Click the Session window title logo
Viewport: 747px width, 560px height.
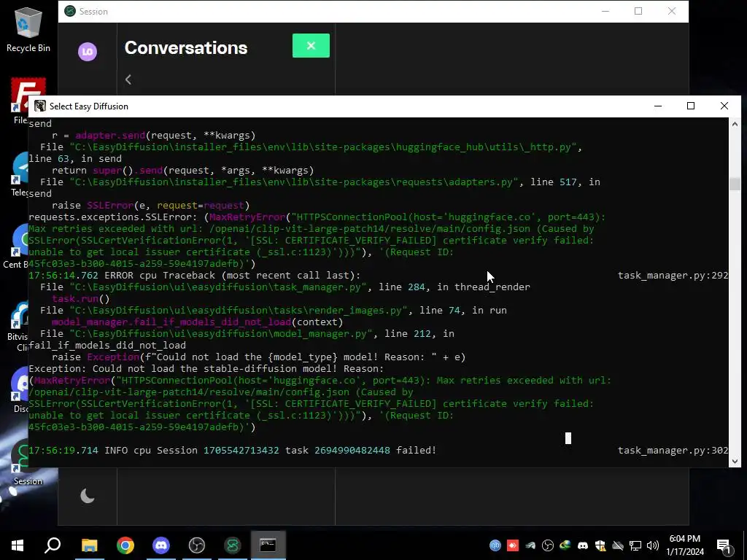tap(69, 11)
